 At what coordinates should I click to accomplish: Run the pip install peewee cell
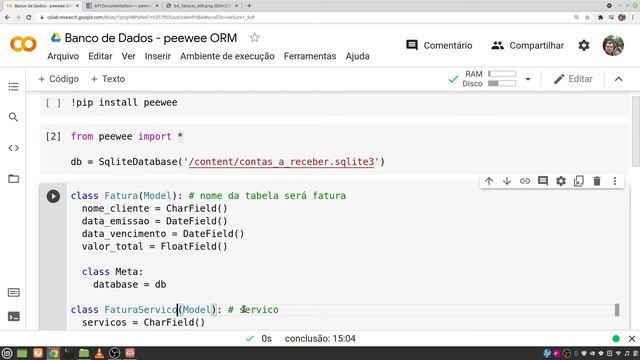pyautogui.click(x=53, y=103)
